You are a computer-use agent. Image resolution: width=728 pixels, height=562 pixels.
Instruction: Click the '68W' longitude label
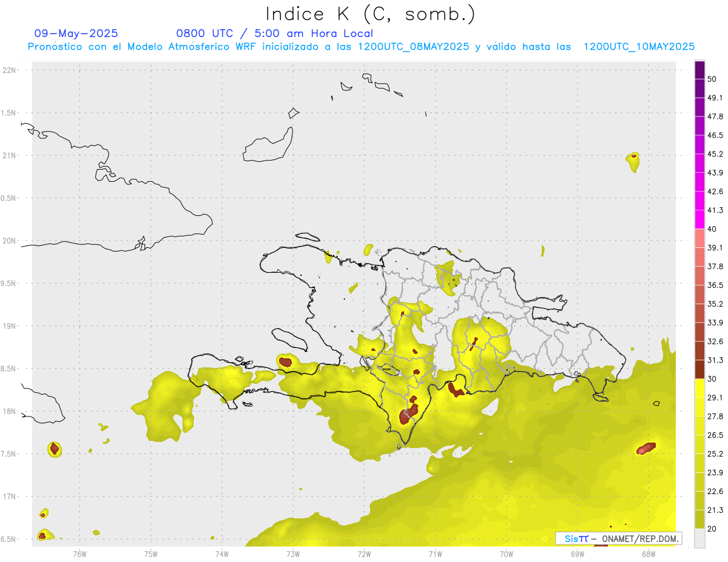[x=649, y=554]
